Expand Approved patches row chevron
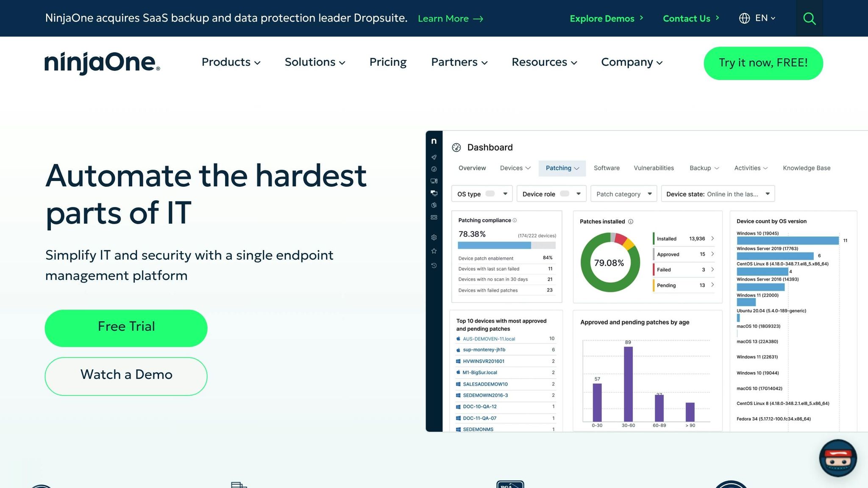The height and width of the screenshot is (488, 868). pos(712,254)
